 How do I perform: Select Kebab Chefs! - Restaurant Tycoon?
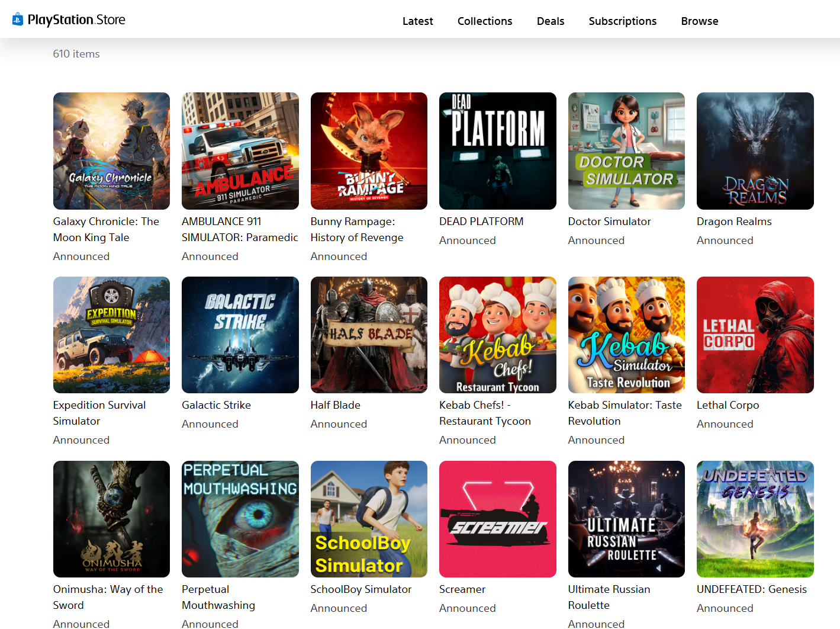click(497, 335)
